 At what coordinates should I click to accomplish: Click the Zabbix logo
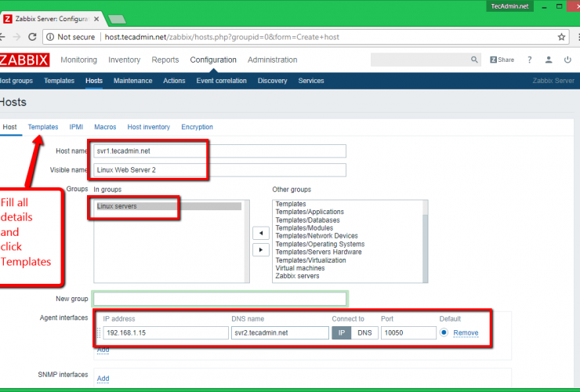[x=24, y=60]
